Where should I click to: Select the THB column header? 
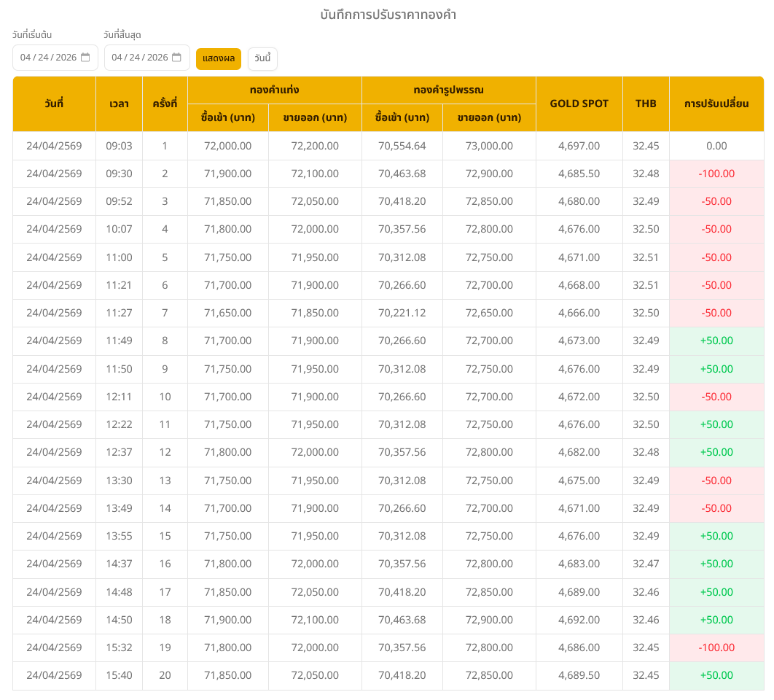tap(646, 104)
